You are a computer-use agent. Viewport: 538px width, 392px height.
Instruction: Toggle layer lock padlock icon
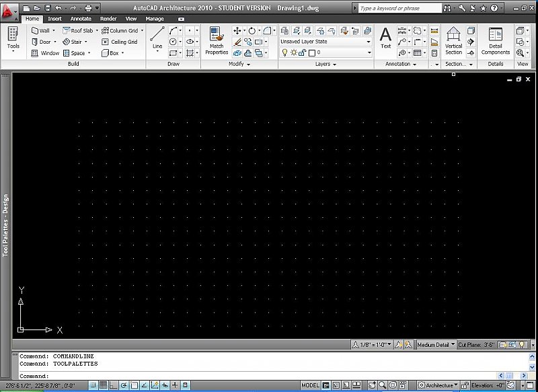[302, 53]
